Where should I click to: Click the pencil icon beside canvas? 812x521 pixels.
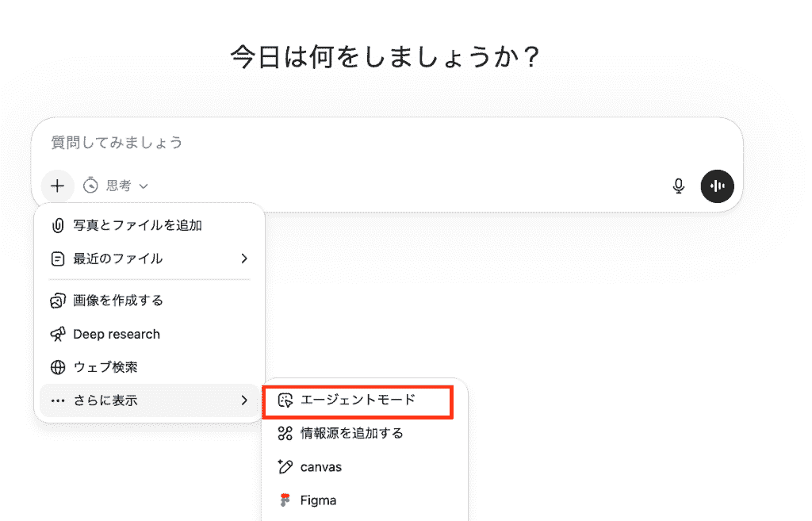pos(285,466)
